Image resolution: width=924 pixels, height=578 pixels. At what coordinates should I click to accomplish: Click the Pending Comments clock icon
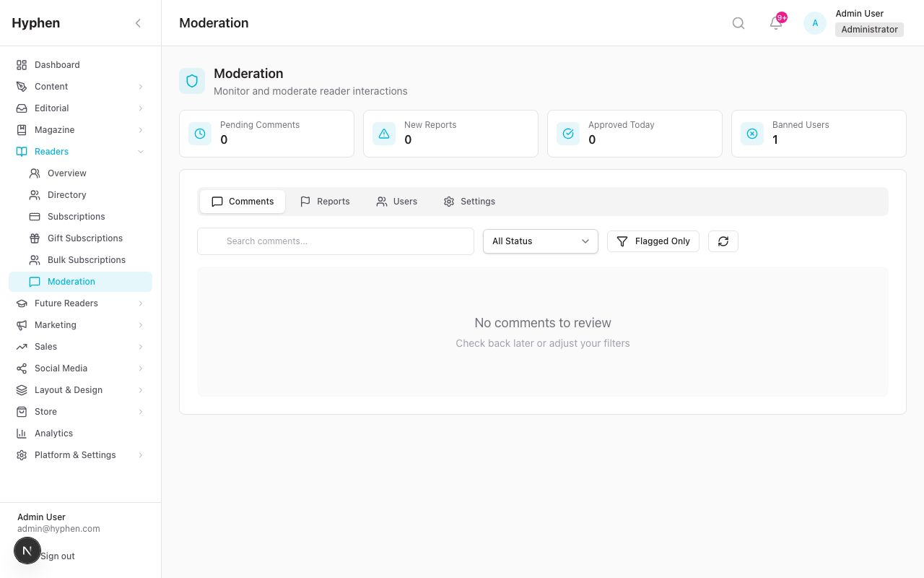coord(200,134)
